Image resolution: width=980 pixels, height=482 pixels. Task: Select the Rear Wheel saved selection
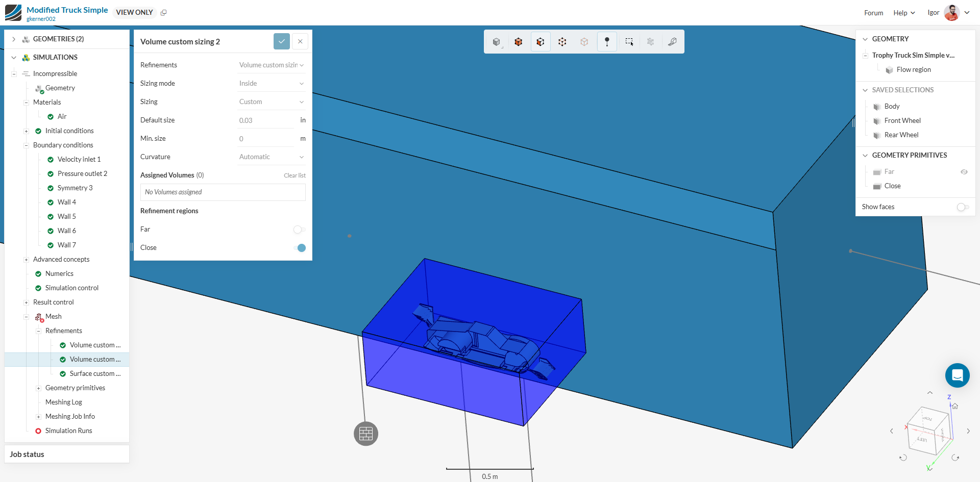(901, 135)
